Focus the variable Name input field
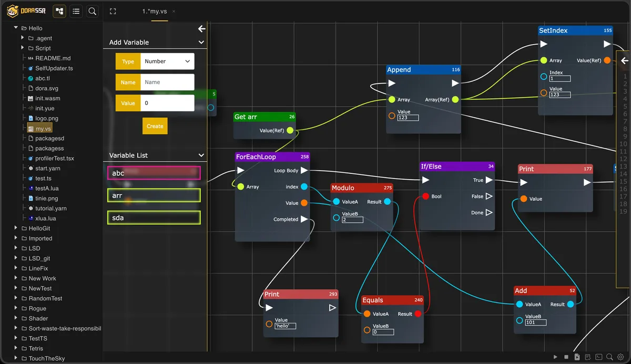 [x=167, y=82]
